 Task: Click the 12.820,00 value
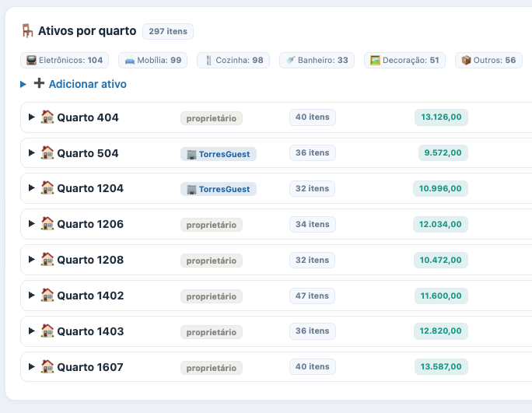pyautogui.click(x=441, y=331)
